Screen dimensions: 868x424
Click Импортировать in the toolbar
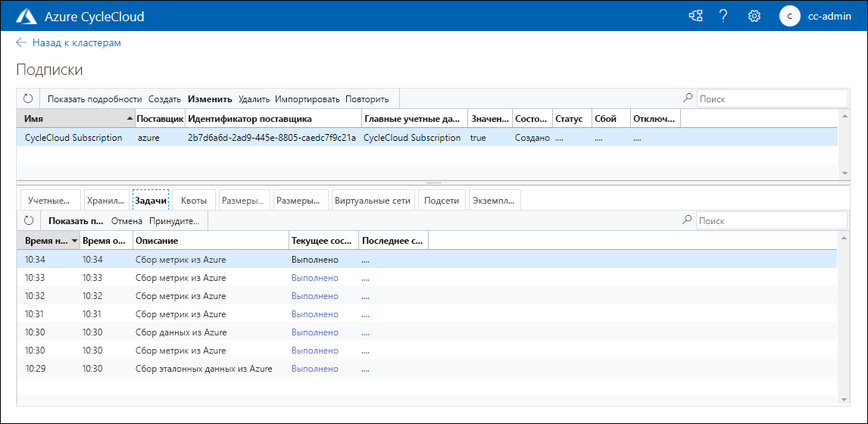click(x=308, y=99)
